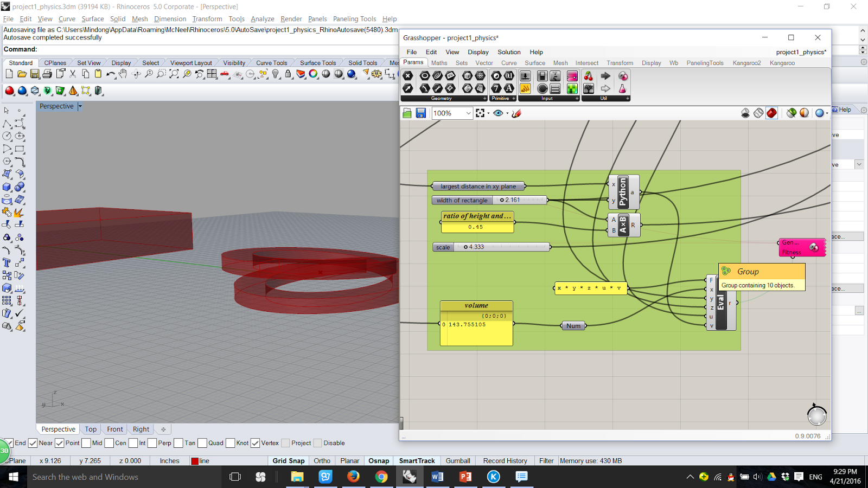
Task: Activate the red sketch pen tool in Grasshopper
Action: (x=516, y=113)
